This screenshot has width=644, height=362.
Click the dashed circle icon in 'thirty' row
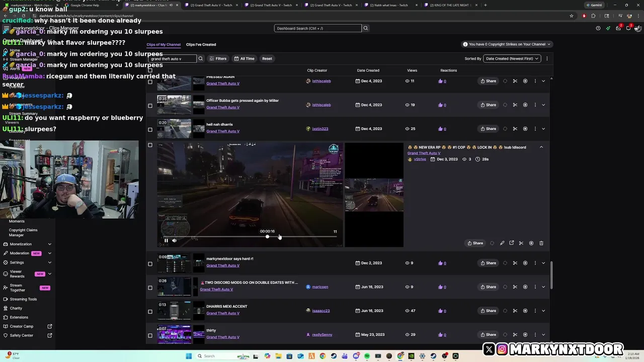[505, 334]
